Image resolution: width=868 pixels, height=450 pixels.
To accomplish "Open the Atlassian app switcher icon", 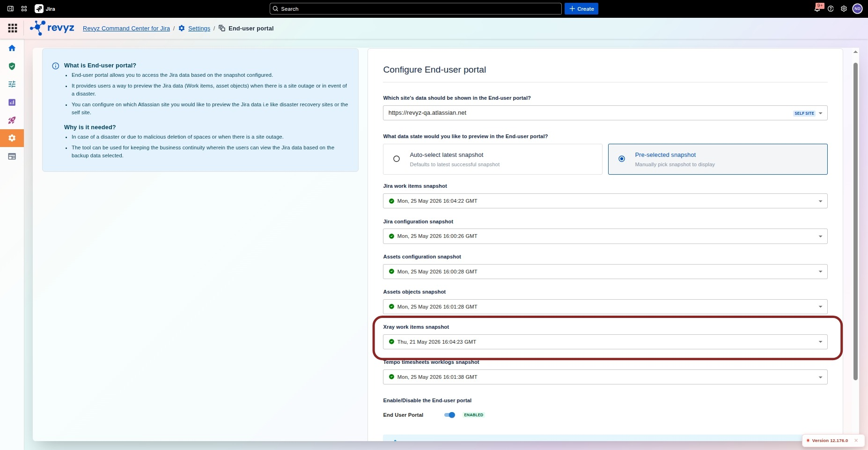I will pos(24,9).
